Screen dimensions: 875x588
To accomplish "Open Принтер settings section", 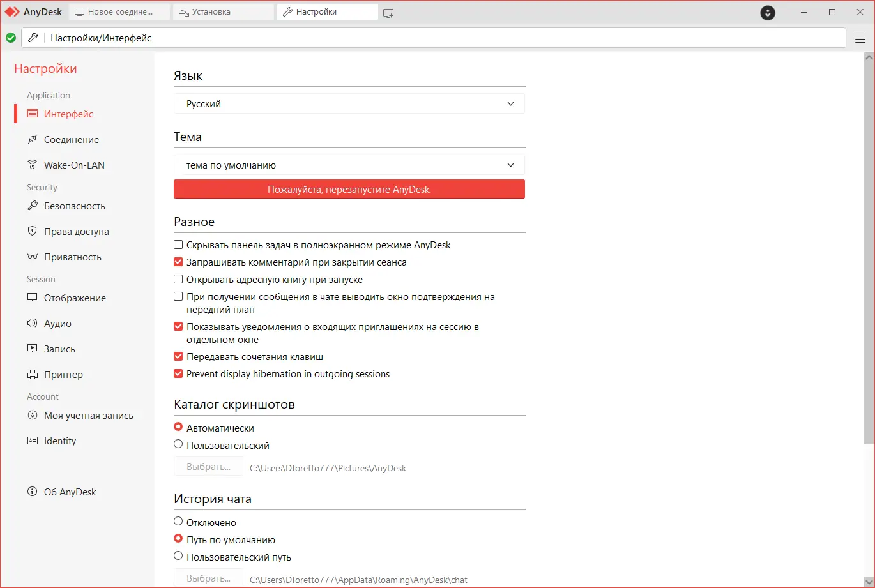I will [x=63, y=375].
